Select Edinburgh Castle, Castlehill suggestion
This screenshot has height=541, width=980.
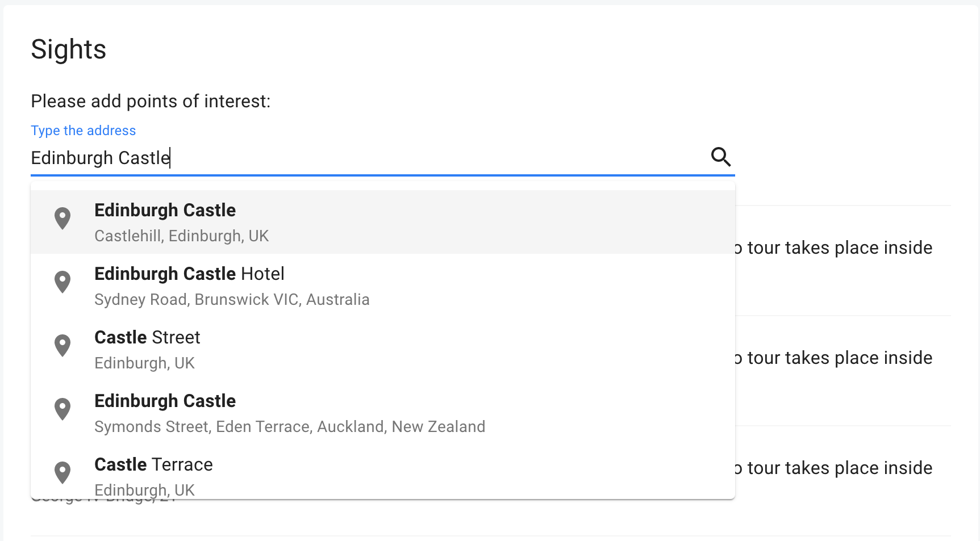click(165, 211)
